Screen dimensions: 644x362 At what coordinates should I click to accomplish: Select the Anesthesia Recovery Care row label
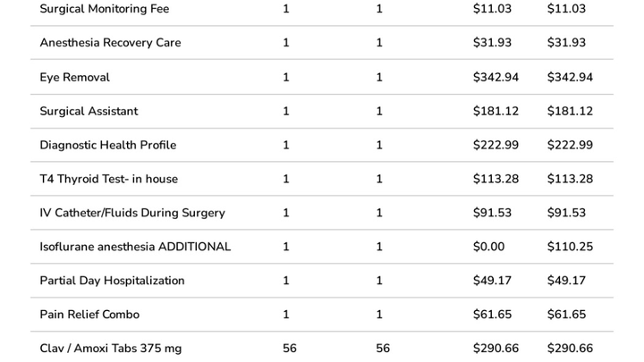[x=110, y=43]
